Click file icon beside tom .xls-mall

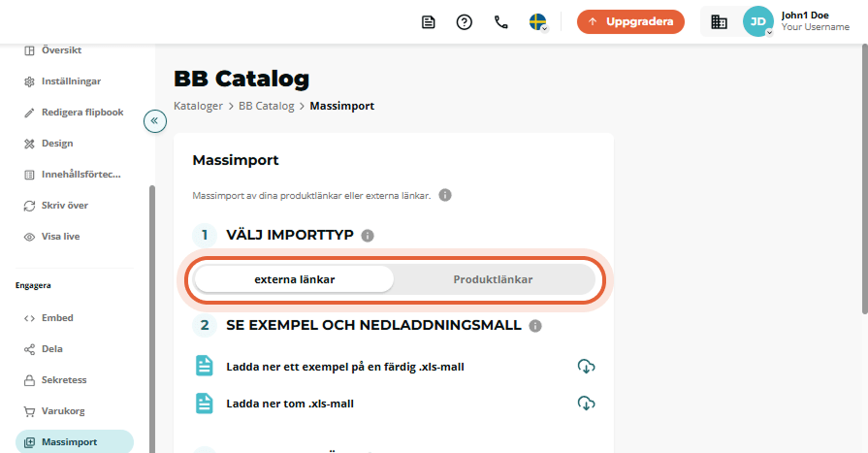pos(205,404)
